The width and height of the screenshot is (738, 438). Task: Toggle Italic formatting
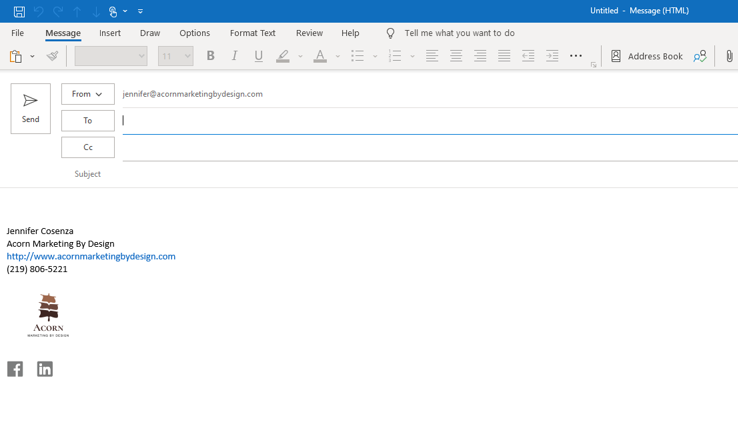click(x=234, y=56)
